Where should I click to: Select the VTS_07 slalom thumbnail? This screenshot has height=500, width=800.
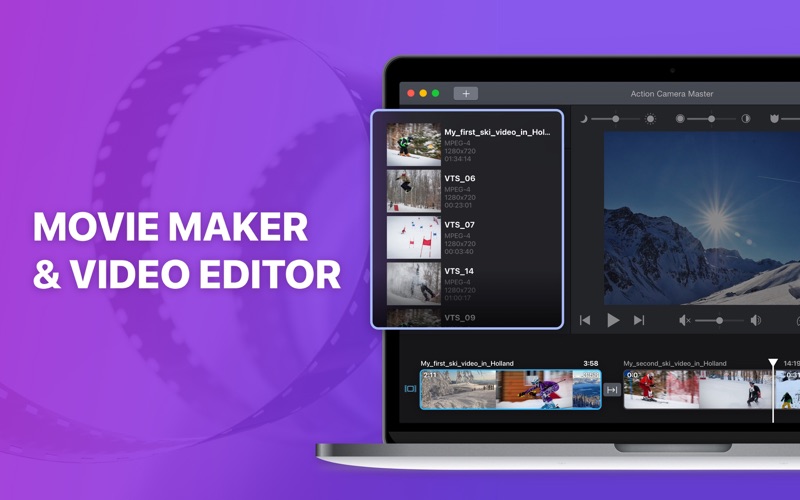click(x=414, y=237)
